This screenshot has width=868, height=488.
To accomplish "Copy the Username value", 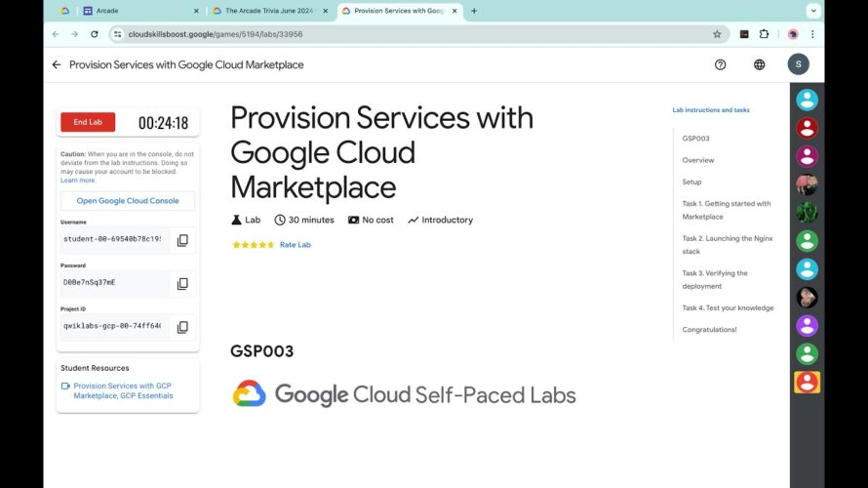I will pos(182,240).
